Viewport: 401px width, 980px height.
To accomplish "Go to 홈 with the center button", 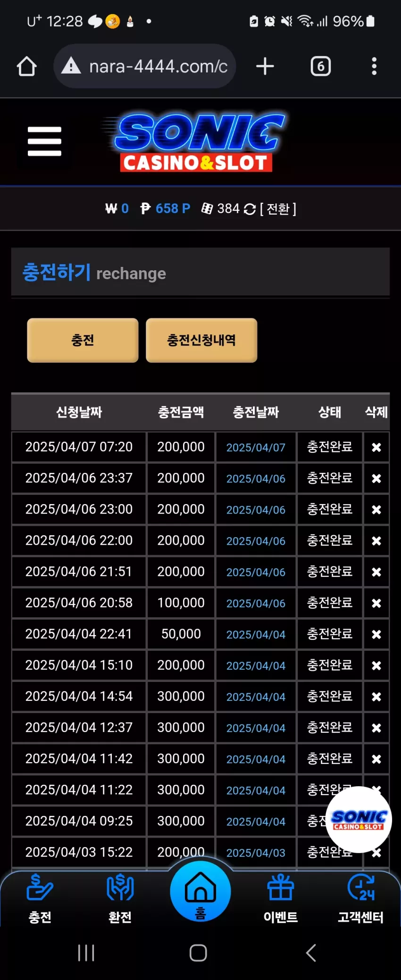I will pyautogui.click(x=200, y=891).
